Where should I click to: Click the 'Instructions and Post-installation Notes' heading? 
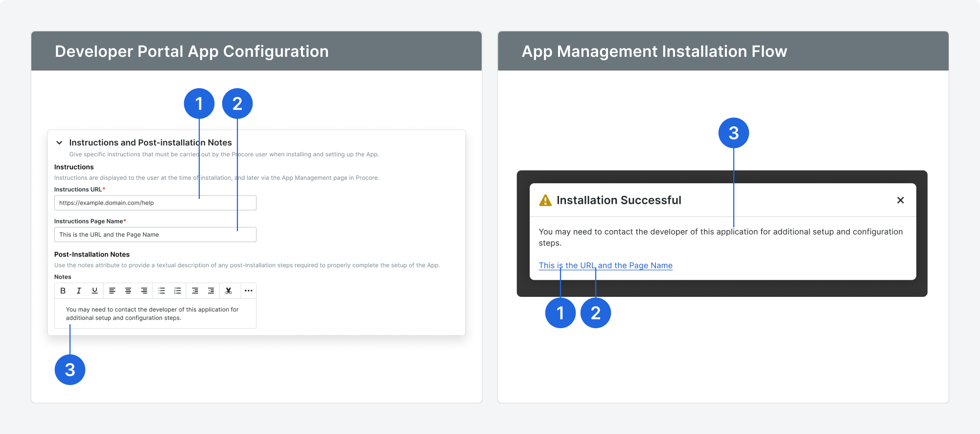point(150,143)
